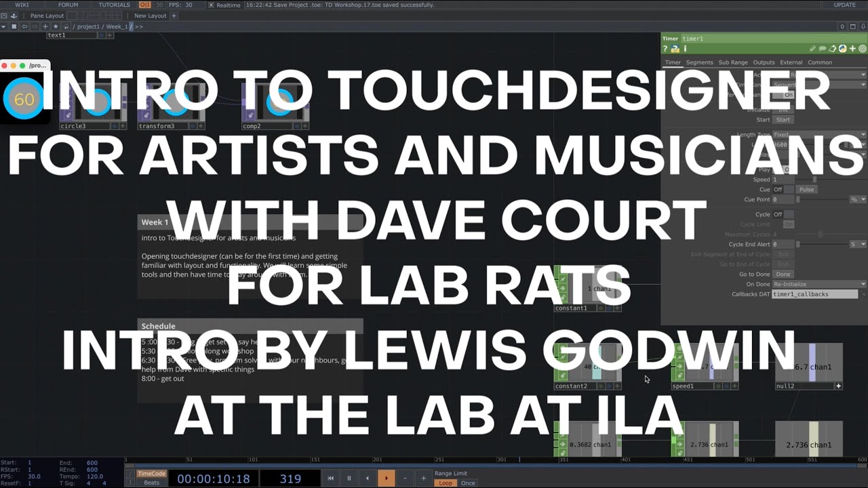Screen dimensions: 868x488
Task: Jump to start with the rewind playback button
Action: (331, 479)
